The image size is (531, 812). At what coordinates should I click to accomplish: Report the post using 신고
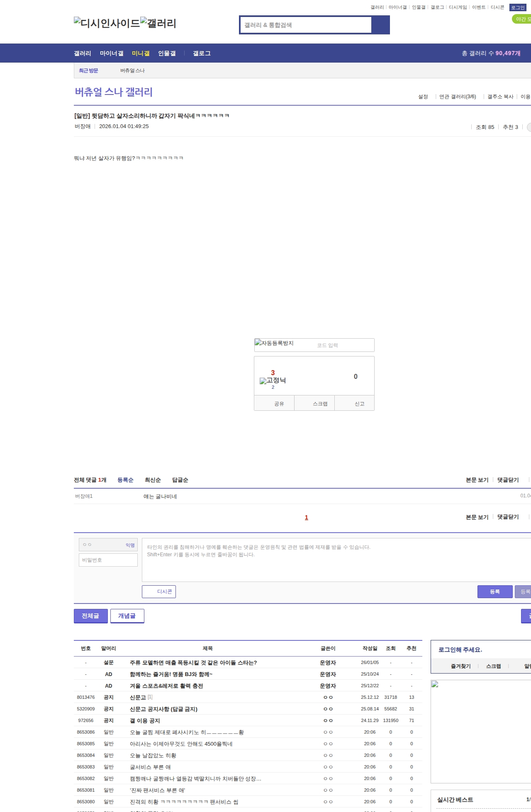pos(359,403)
